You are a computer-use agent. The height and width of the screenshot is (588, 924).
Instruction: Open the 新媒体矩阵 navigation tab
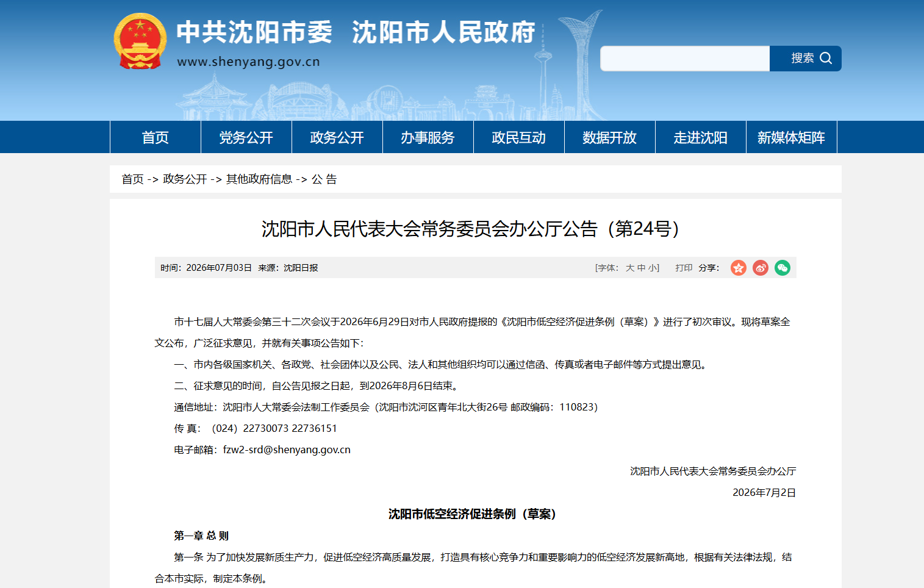(x=792, y=137)
